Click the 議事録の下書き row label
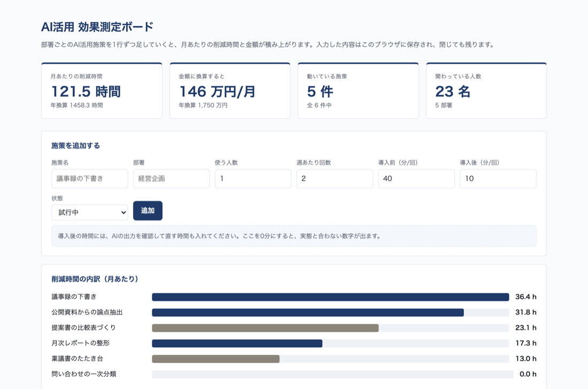 (74, 297)
